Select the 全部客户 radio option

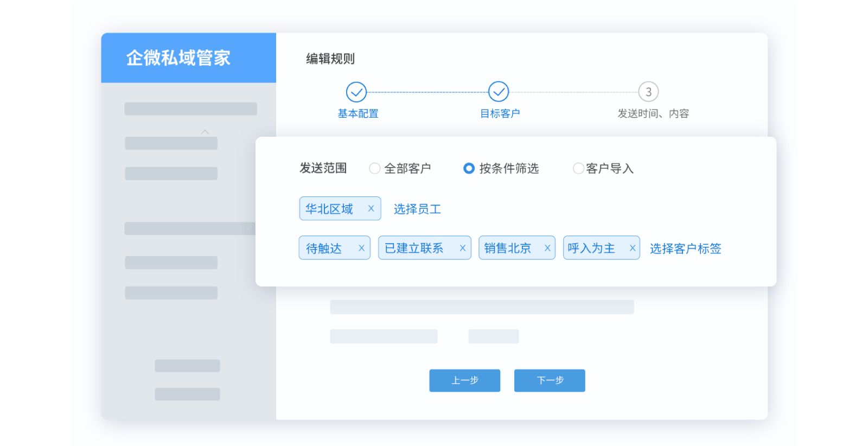374,169
